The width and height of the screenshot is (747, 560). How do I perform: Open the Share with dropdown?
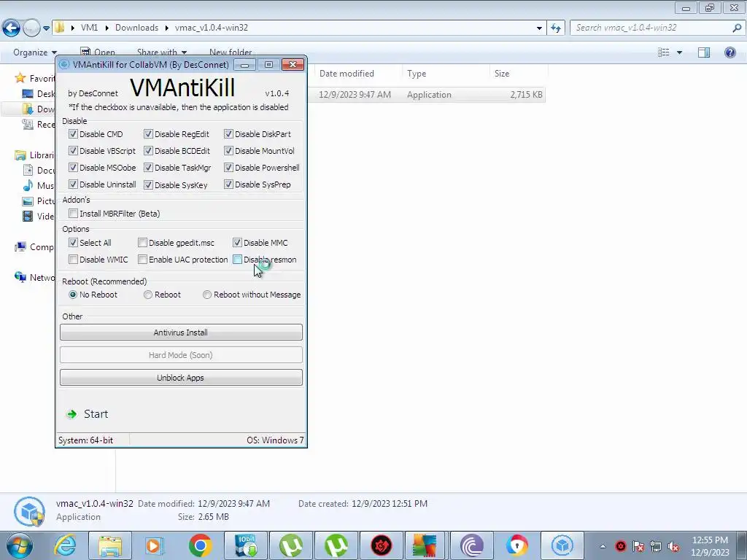(x=162, y=52)
